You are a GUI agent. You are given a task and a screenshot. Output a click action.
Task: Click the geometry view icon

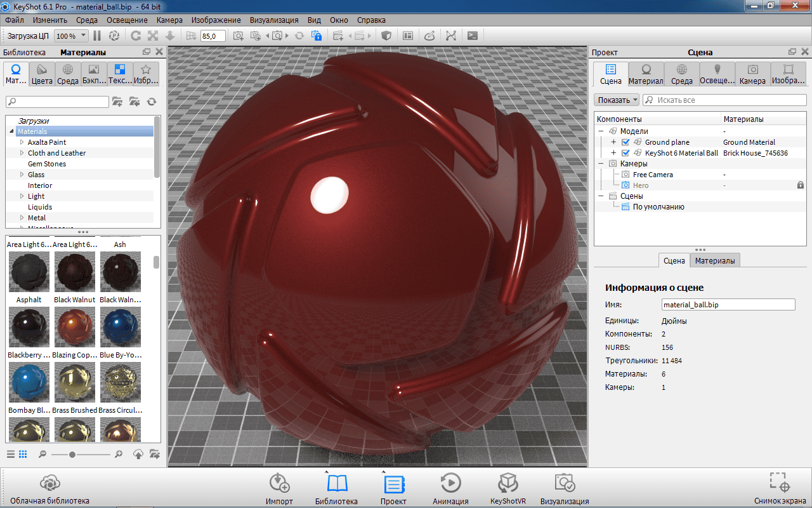coord(386,36)
